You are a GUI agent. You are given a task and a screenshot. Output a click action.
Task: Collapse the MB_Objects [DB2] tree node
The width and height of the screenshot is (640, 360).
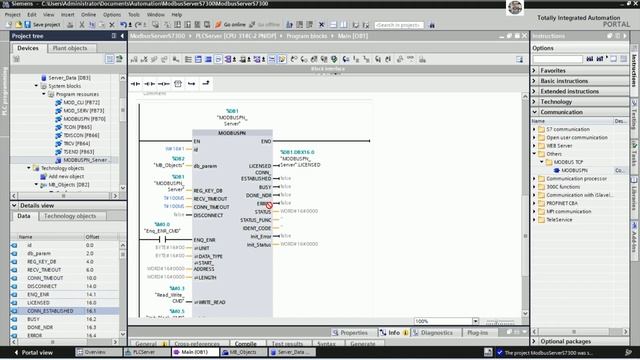[x=36, y=184]
